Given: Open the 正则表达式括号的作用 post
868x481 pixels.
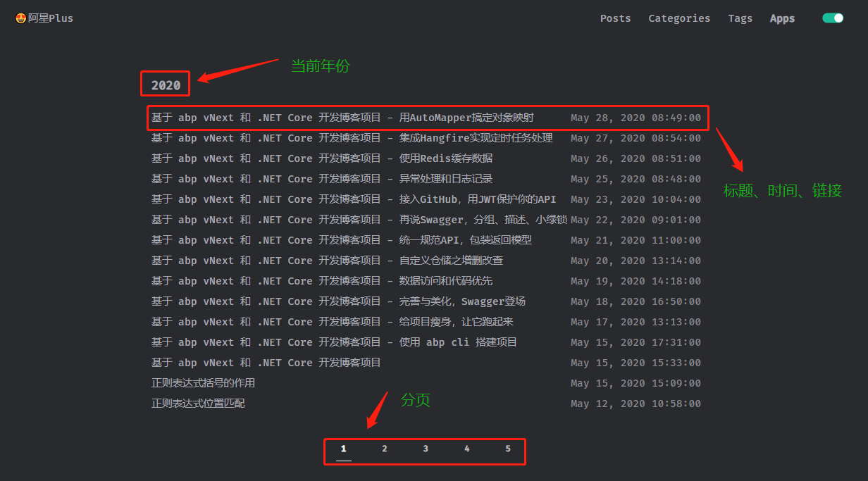Looking at the screenshot, I should tap(203, 383).
